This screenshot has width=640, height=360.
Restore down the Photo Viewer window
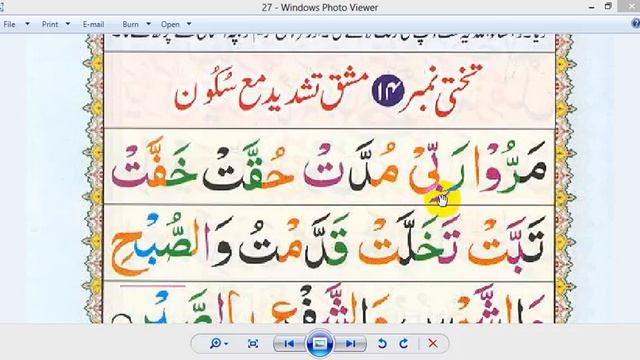click(x=608, y=7)
